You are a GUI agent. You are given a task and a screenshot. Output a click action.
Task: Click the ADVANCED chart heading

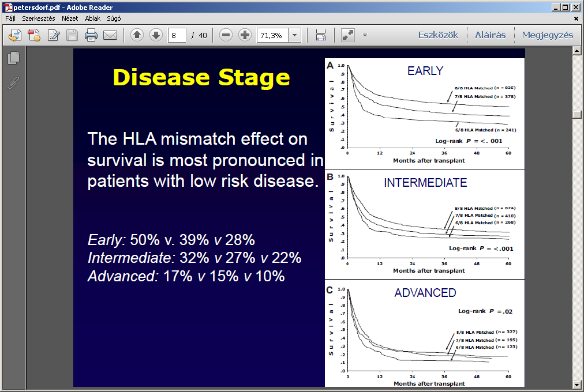coord(425,293)
